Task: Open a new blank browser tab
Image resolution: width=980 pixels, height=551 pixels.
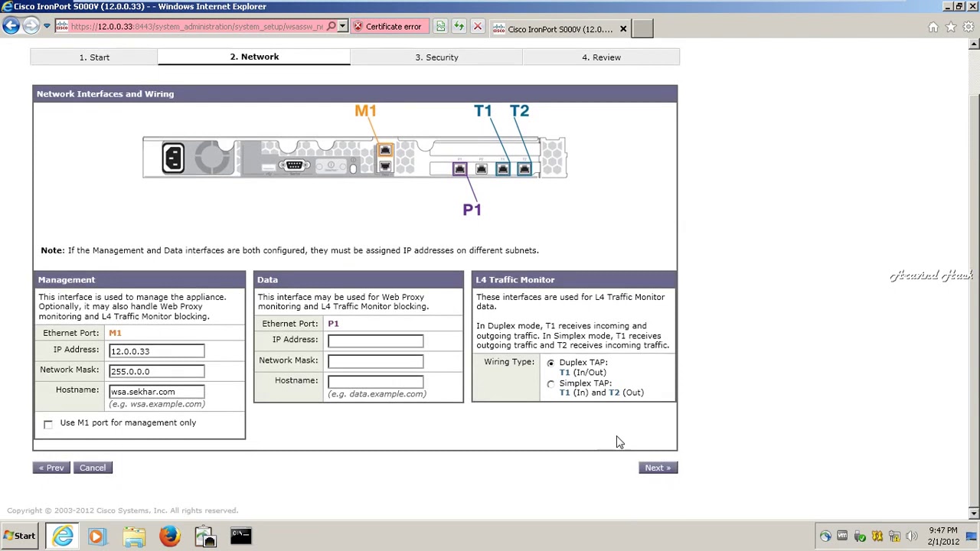Action: (x=643, y=29)
